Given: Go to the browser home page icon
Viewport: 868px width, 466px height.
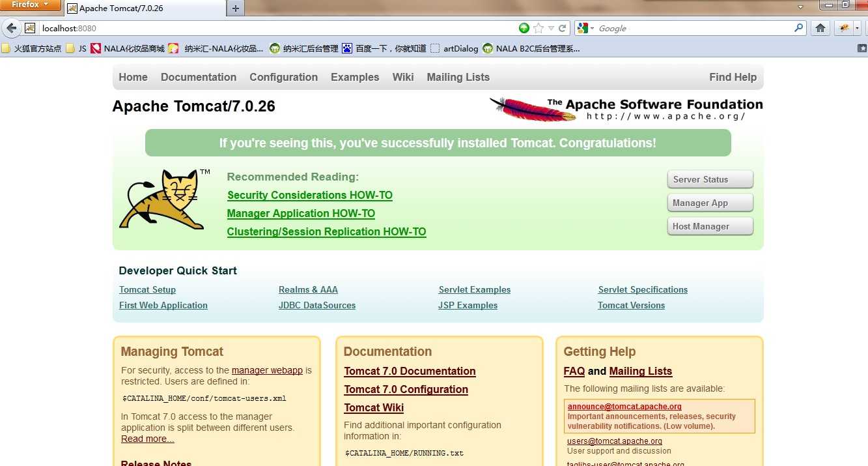Looking at the screenshot, I should point(820,28).
